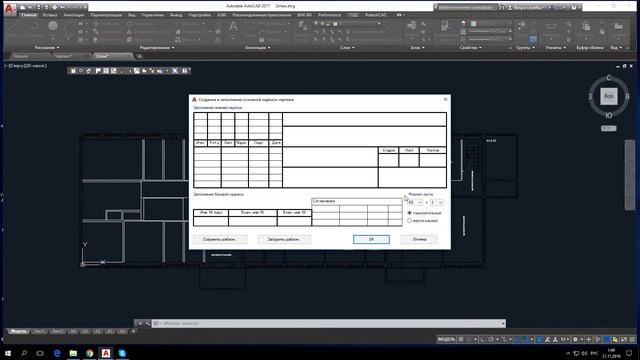Open the Help question mark icon
The height and width of the screenshot is (360, 640).
[x=574, y=7]
